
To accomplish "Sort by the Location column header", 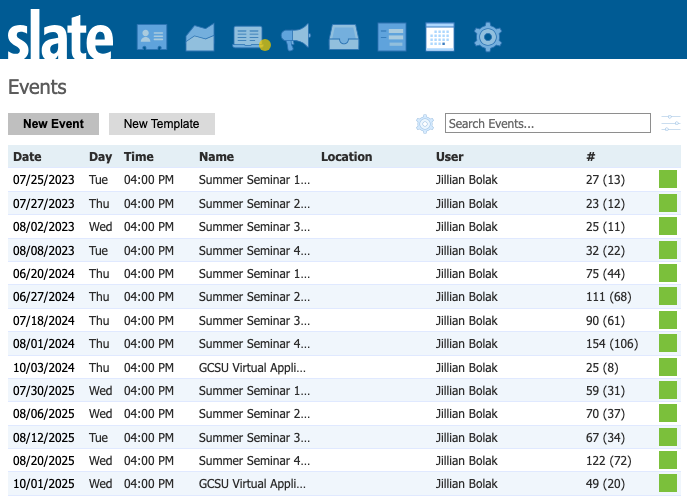I will tap(347, 157).
